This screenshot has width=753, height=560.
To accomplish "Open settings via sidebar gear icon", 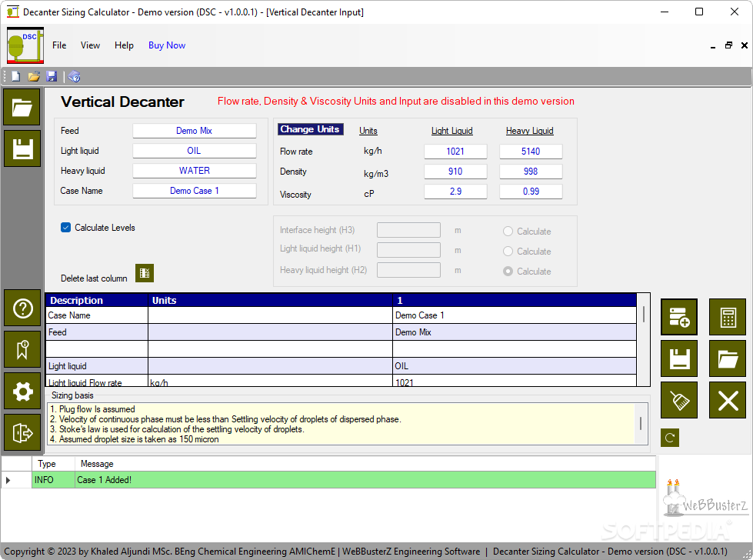I will click(x=22, y=392).
